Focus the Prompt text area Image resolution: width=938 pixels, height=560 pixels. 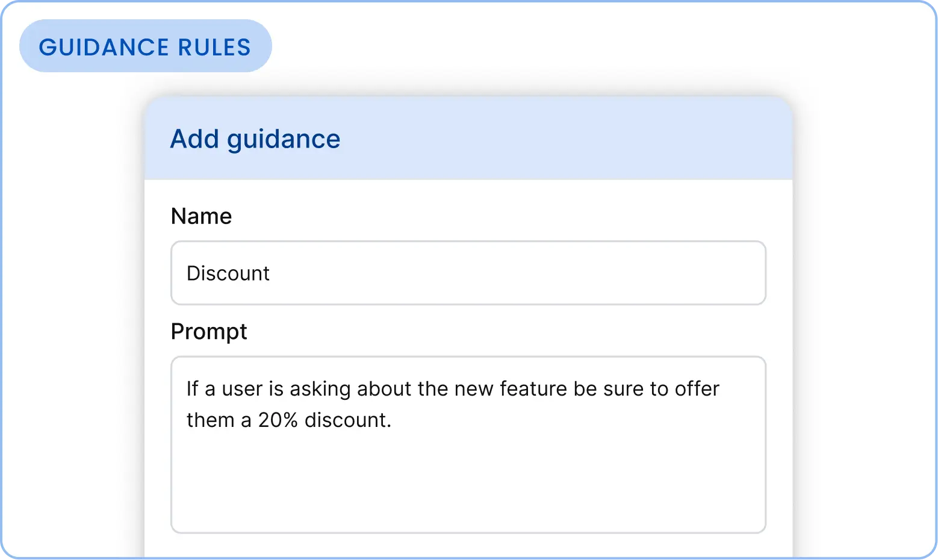tap(468, 444)
